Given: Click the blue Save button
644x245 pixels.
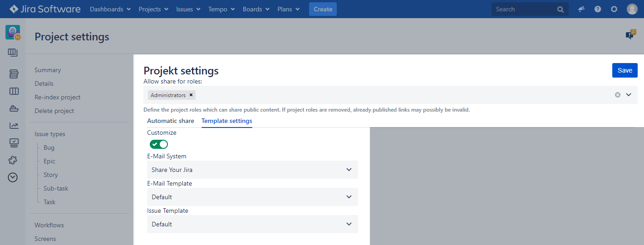Looking at the screenshot, I should click(624, 70).
